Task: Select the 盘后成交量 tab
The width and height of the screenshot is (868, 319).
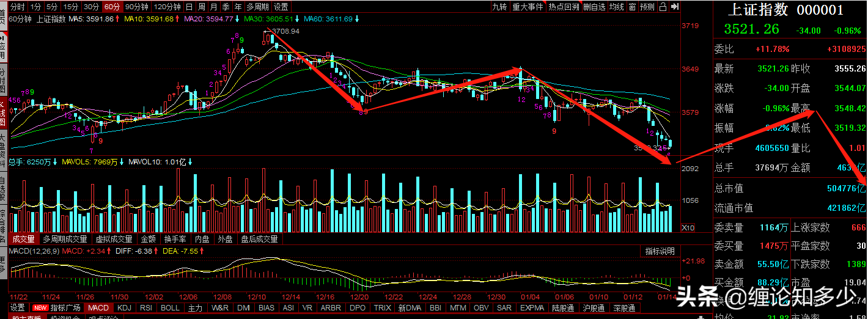Action: pyautogui.click(x=259, y=239)
